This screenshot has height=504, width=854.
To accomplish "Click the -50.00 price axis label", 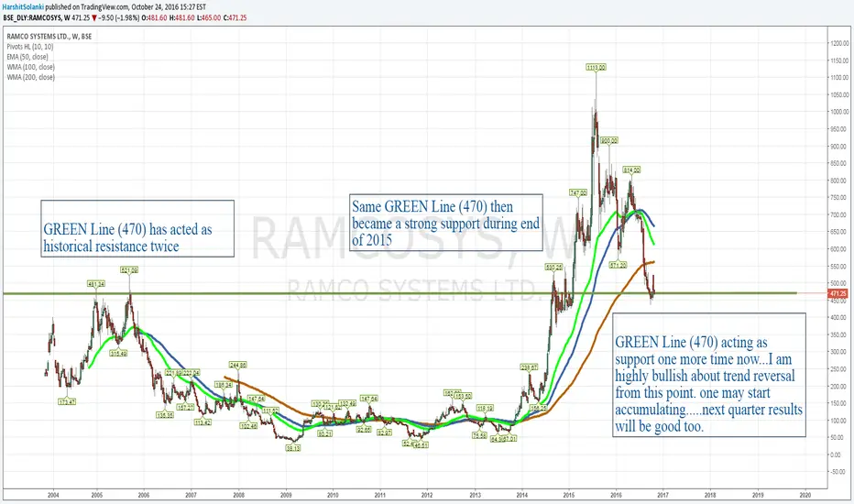I will point(839,472).
